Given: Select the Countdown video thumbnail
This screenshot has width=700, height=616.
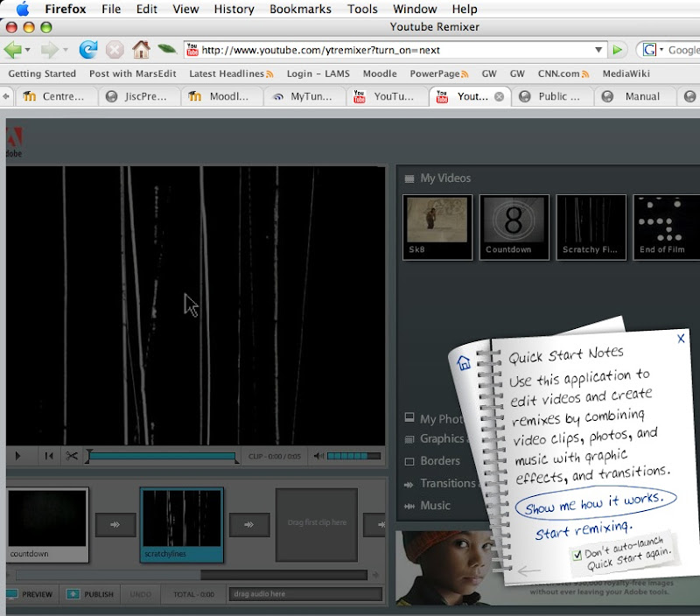Looking at the screenshot, I should pyautogui.click(x=514, y=227).
